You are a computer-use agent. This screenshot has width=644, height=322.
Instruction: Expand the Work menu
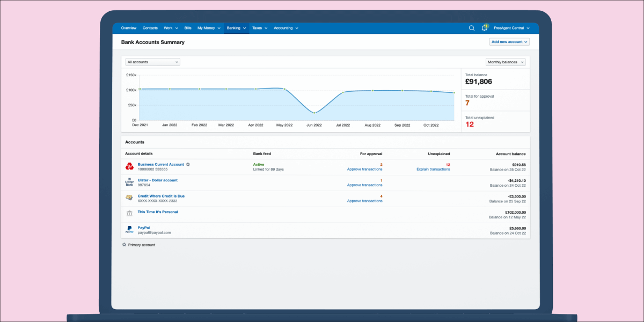coord(170,28)
